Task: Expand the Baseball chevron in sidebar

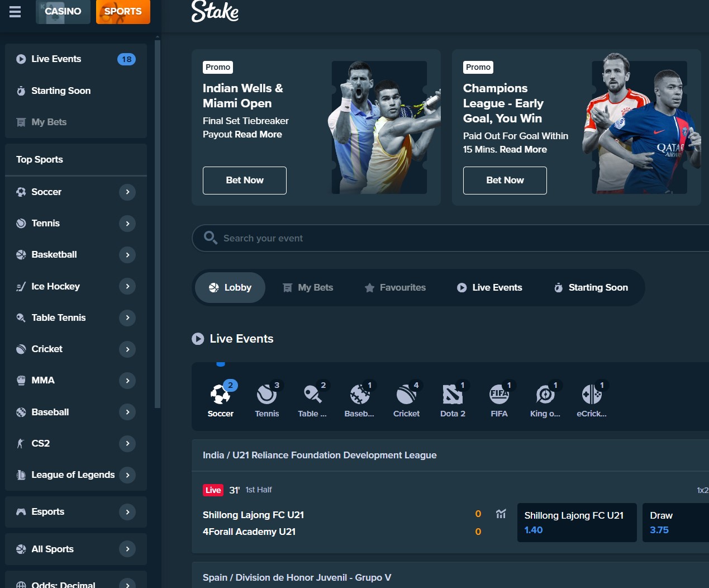Action: click(x=127, y=412)
